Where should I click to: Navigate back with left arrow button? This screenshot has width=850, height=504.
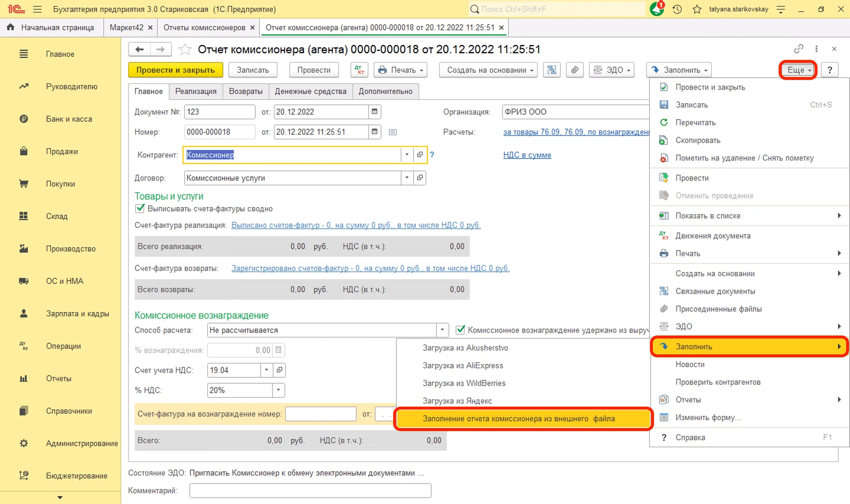(x=140, y=50)
